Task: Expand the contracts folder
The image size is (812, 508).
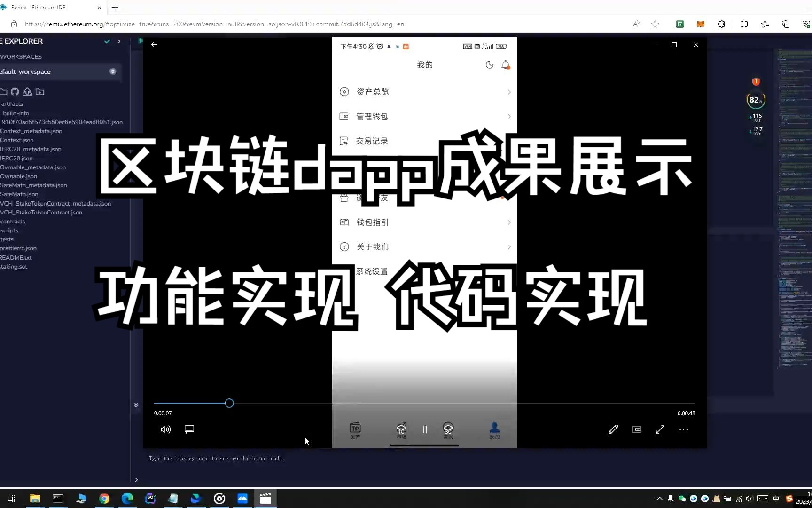Action: [13, 222]
